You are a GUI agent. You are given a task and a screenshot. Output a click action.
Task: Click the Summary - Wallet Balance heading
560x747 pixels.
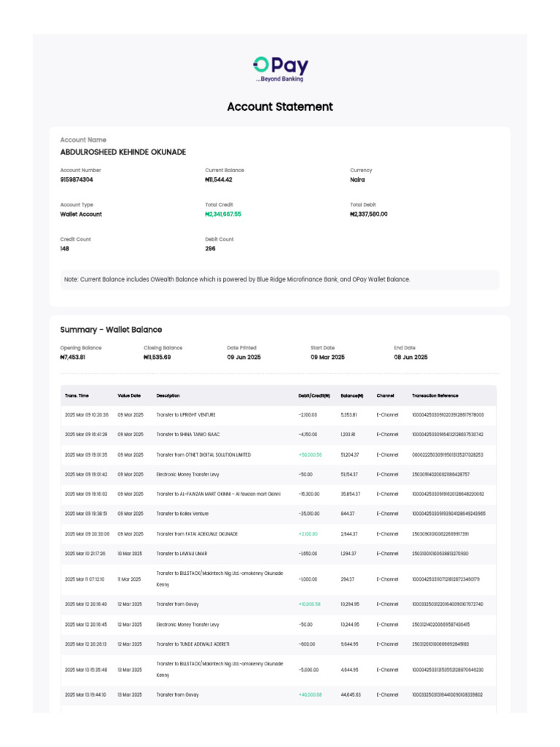[x=111, y=330]
